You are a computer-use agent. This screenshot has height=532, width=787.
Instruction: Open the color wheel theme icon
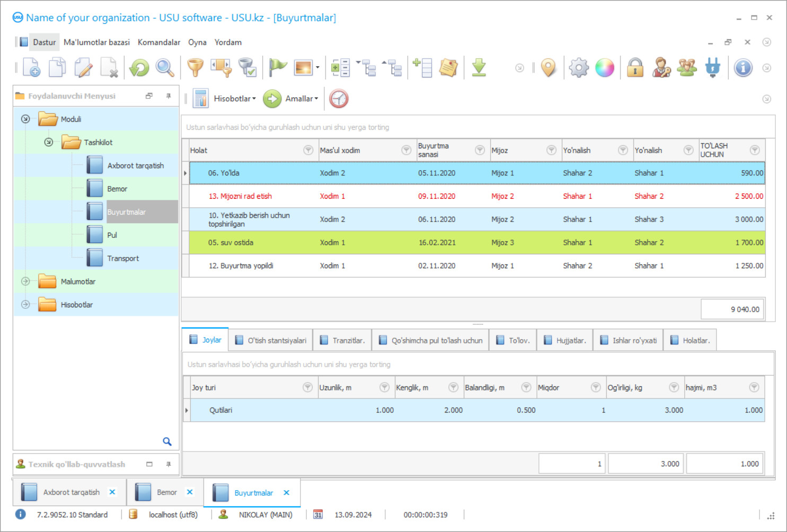pyautogui.click(x=605, y=68)
